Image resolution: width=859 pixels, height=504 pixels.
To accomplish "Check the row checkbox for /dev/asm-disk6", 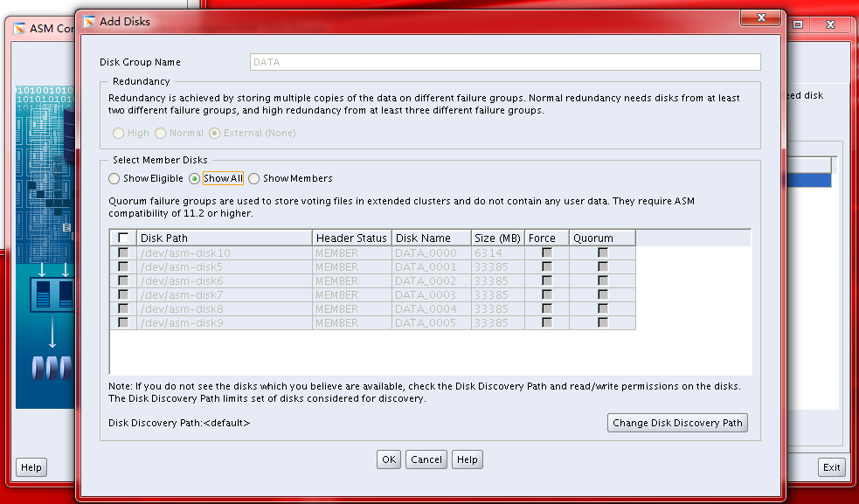I will (123, 280).
